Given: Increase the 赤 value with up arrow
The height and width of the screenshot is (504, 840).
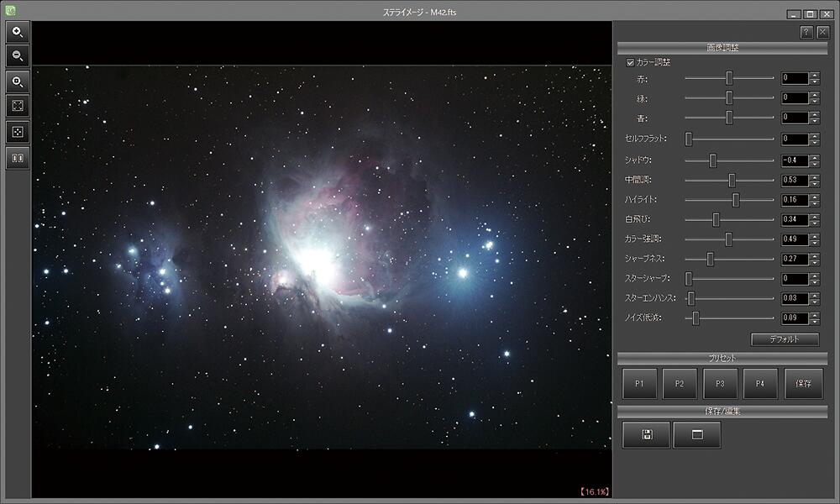Looking at the screenshot, I should coord(814,75).
